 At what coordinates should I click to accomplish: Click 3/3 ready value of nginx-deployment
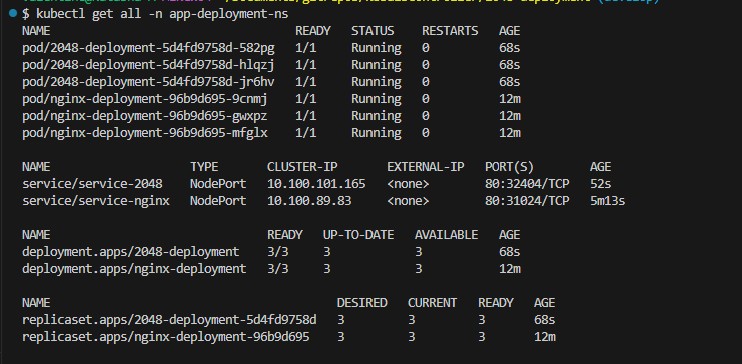277,269
